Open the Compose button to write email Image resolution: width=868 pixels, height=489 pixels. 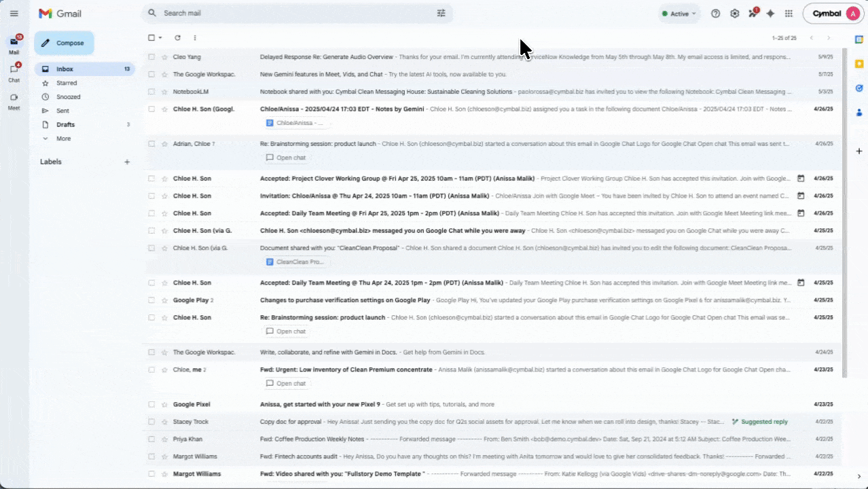[x=63, y=43]
